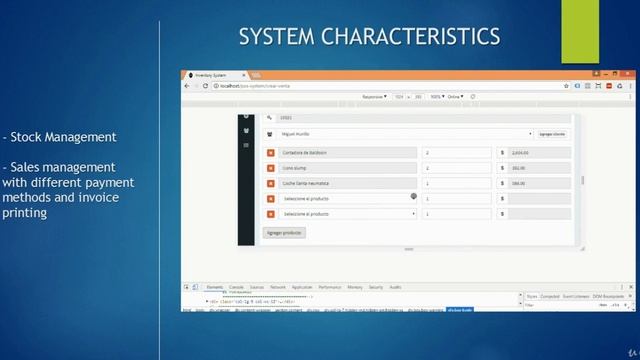
Task: Switch to the Sources DevTools tab
Action: click(x=257, y=287)
